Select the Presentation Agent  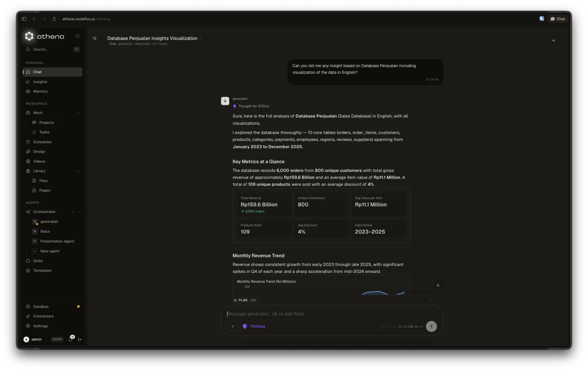coord(56,241)
